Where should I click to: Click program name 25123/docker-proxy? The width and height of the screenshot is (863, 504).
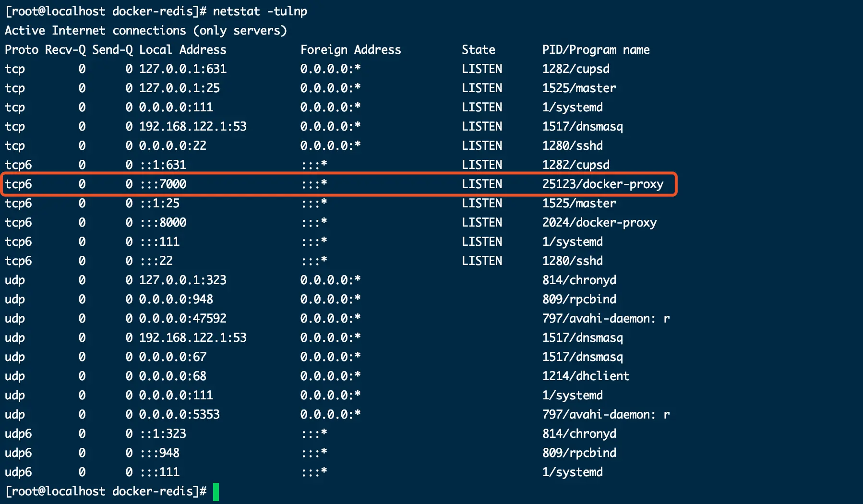click(603, 184)
